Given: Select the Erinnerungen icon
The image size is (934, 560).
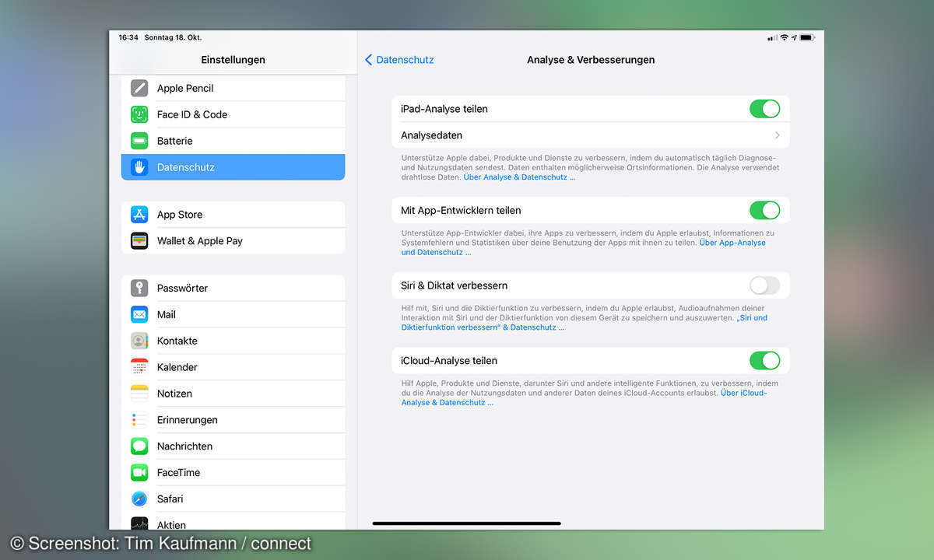Looking at the screenshot, I should pos(139,420).
